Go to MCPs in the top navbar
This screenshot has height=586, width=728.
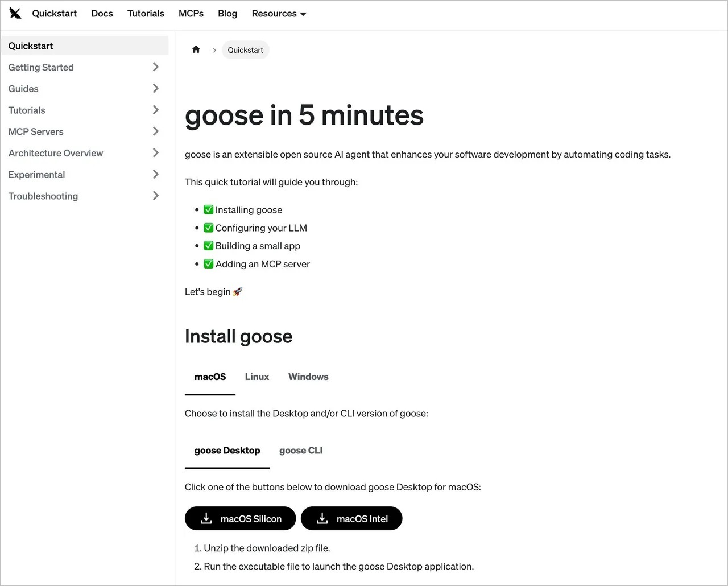(191, 14)
